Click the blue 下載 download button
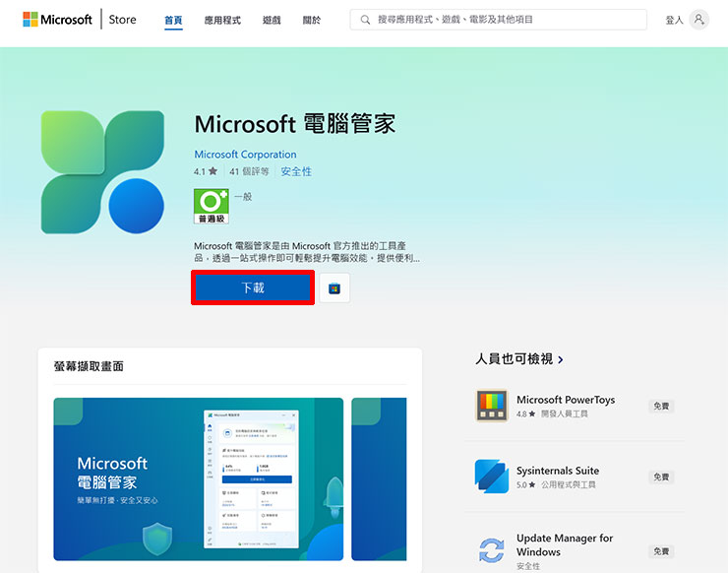This screenshot has width=728, height=573. (253, 287)
